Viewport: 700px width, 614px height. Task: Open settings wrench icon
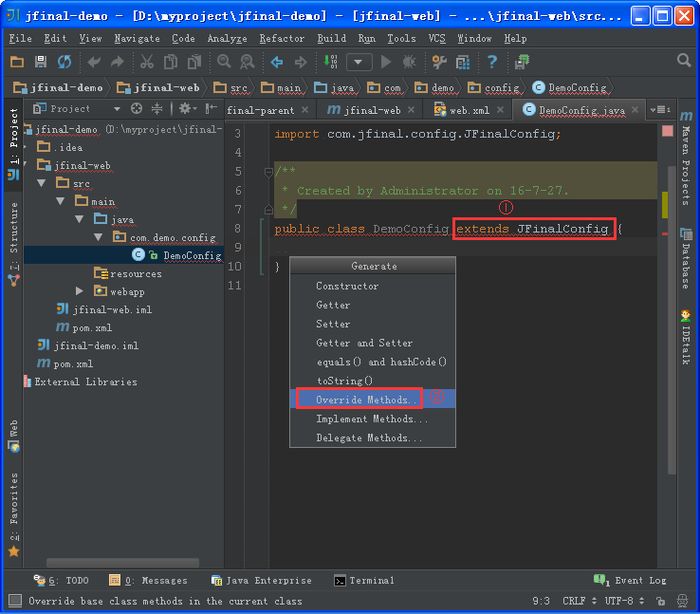point(439,62)
